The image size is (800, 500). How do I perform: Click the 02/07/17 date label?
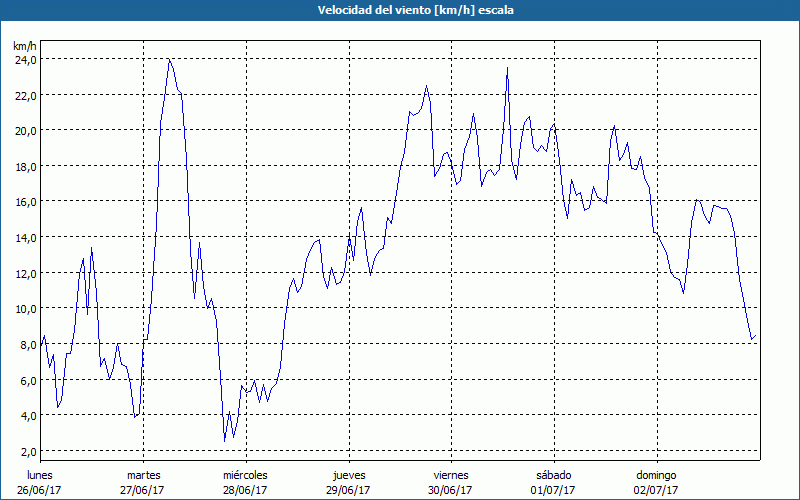coord(656,490)
